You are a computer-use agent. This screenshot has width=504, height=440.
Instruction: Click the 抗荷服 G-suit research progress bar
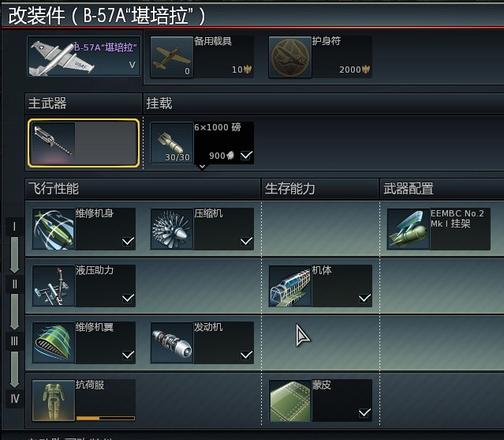[x=106, y=418]
